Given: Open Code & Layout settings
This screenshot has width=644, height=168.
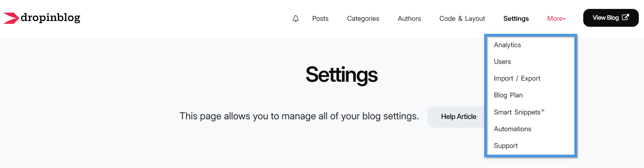Looking at the screenshot, I should 462,19.
